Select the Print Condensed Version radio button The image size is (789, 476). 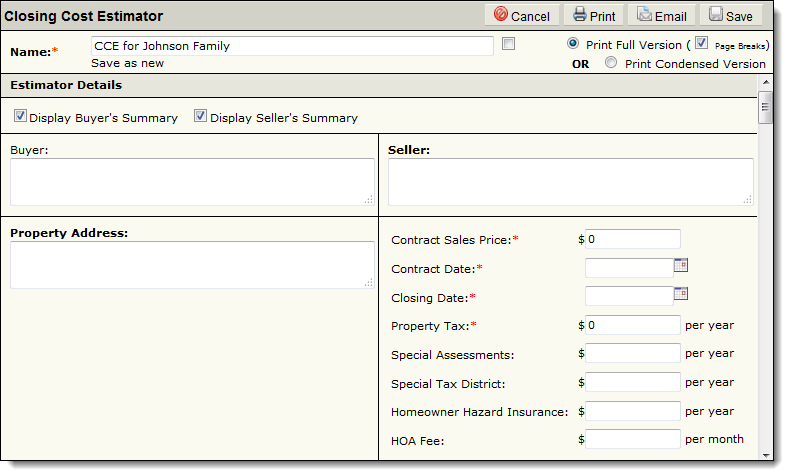coord(611,62)
